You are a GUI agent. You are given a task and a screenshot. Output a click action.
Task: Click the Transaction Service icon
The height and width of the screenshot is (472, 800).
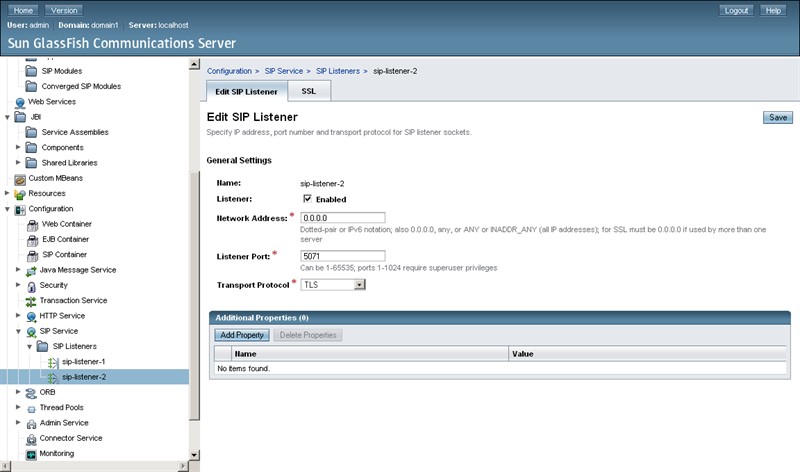(x=31, y=300)
